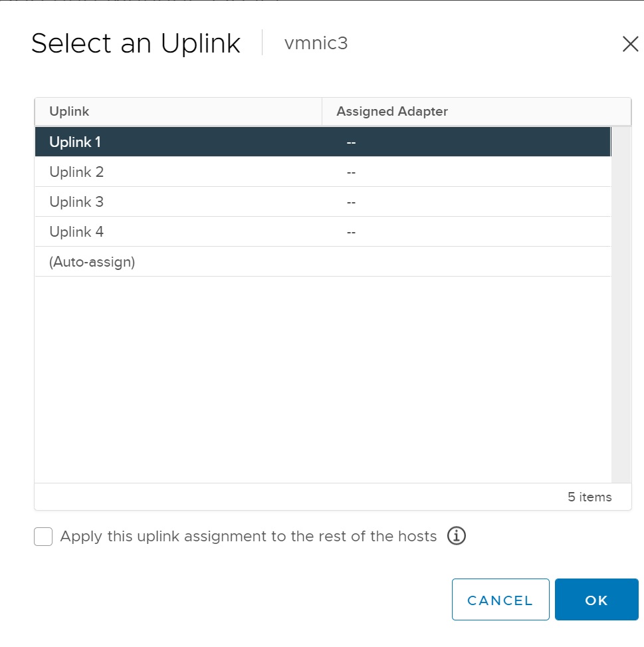Click Uplink 4's assigned adapter value

tap(351, 232)
